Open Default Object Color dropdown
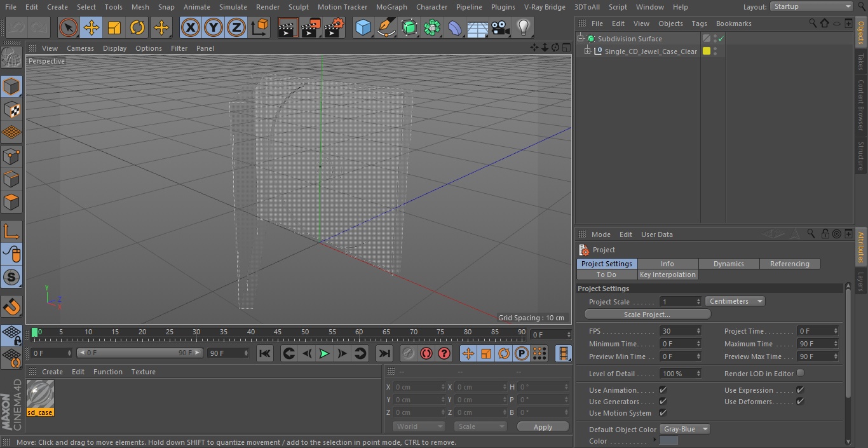Screen dimensions: 868x448 pyautogui.click(x=685, y=429)
